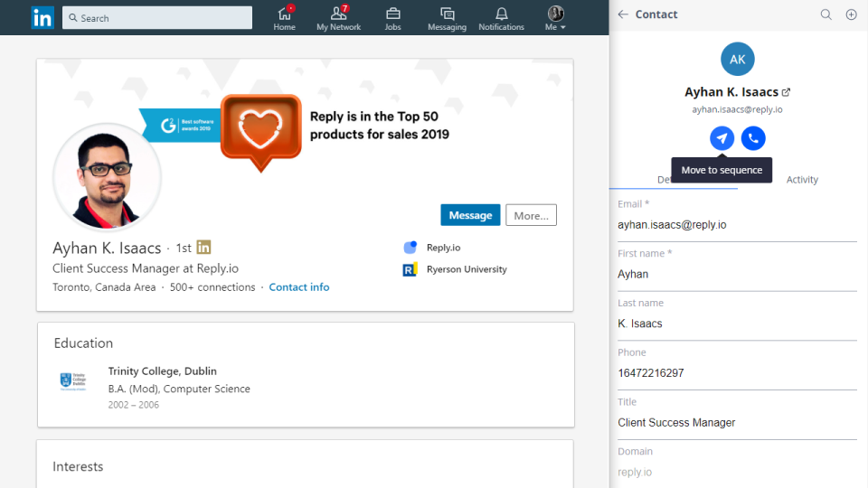The image size is (868, 488).
Task: Click 'B.A. (Mod), Computer Science' text
Action: (x=179, y=389)
